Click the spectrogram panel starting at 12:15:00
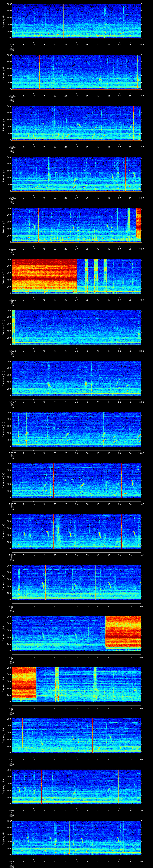153x868 pixels. [77, 736]
